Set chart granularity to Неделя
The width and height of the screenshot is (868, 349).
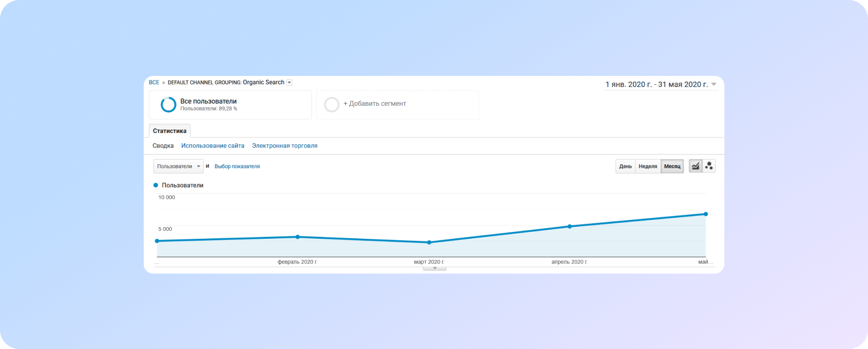[x=647, y=166]
